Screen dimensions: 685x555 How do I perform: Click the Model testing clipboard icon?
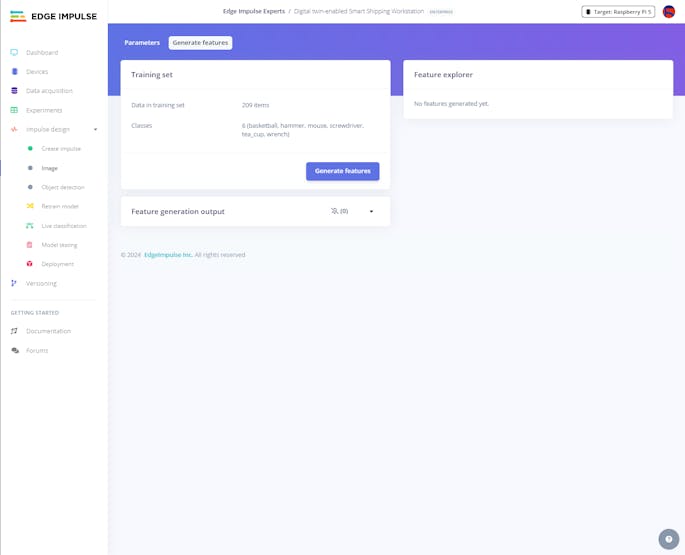pyautogui.click(x=30, y=245)
